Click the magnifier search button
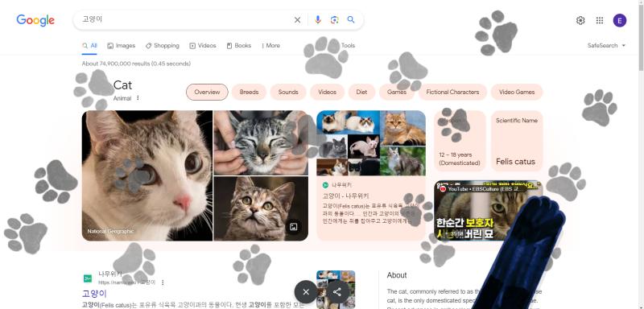 (351, 19)
